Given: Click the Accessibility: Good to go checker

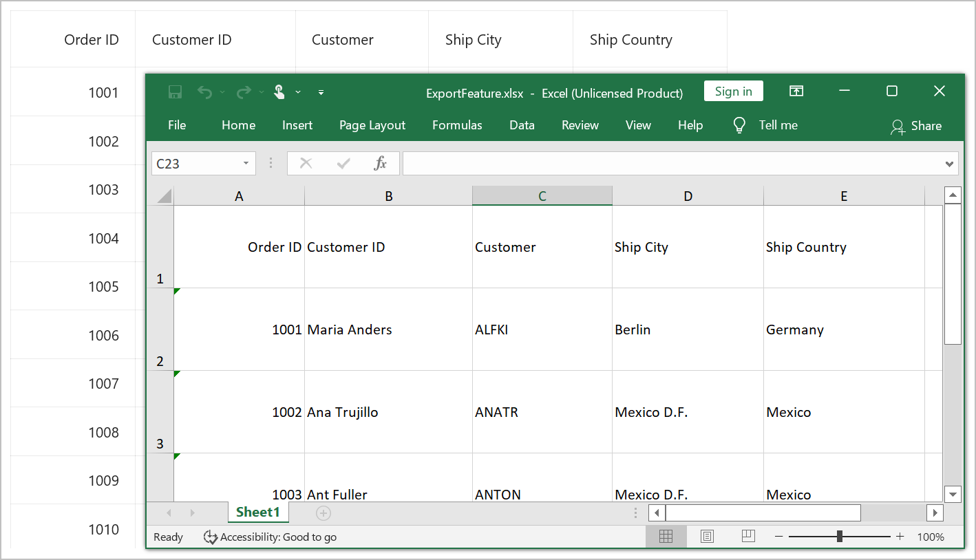Looking at the screenshot, I should (x=270, y=537).
